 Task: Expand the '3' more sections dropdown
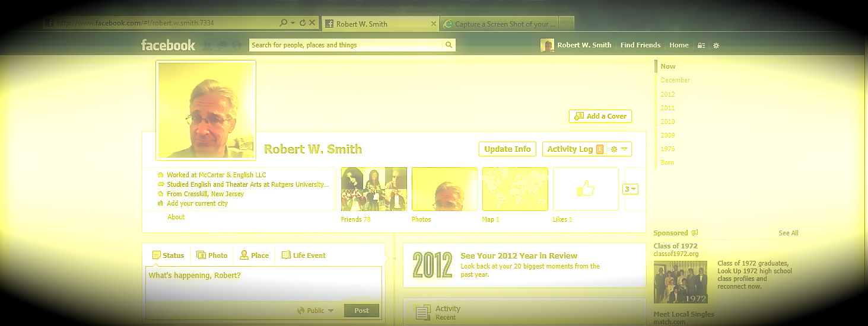629,189
